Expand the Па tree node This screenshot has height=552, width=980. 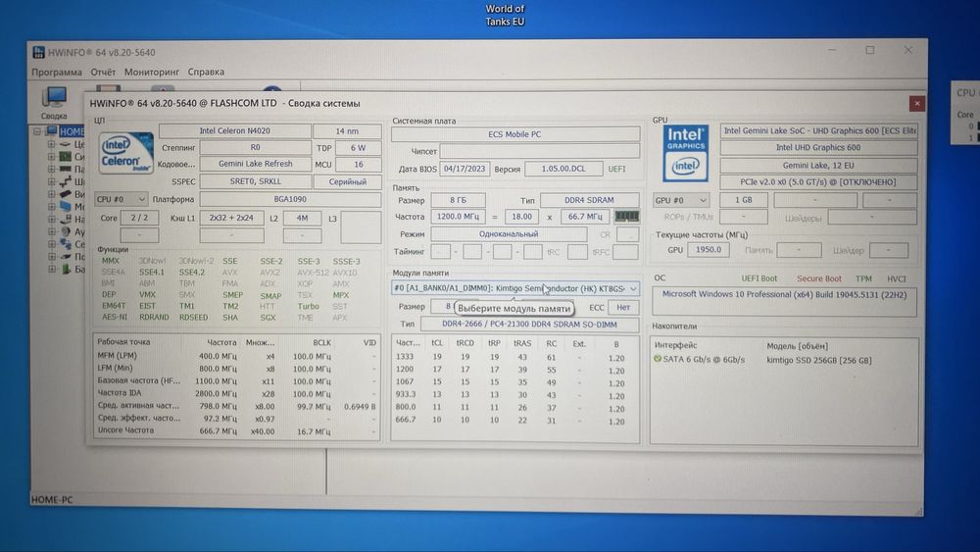[x=51, y=170]
